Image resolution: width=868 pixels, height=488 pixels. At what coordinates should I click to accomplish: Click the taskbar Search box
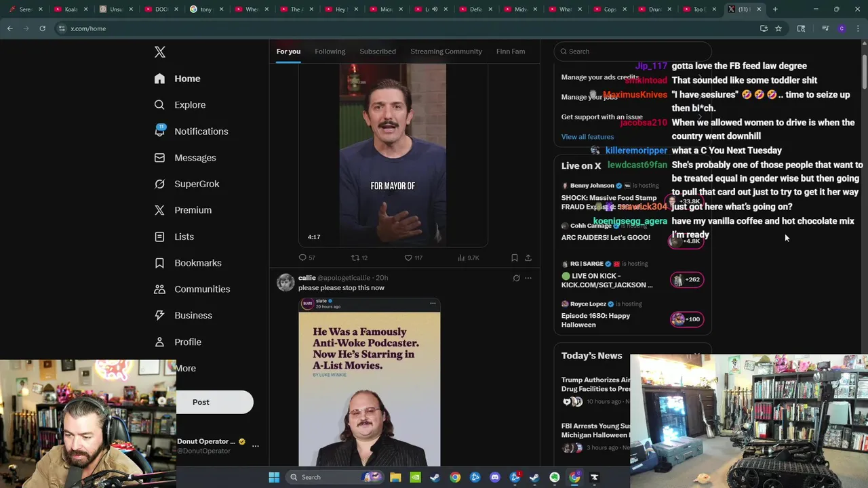point(336,477)
